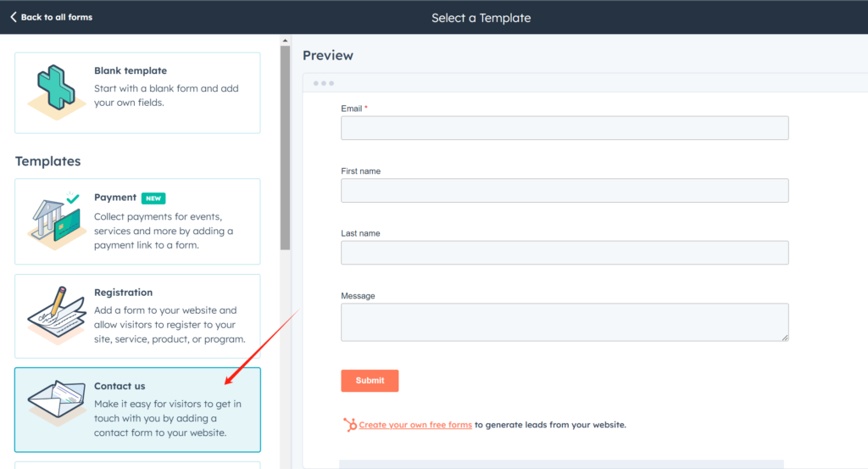
Task: Click the back chevron arrow icon
Action: click(13, 17)
